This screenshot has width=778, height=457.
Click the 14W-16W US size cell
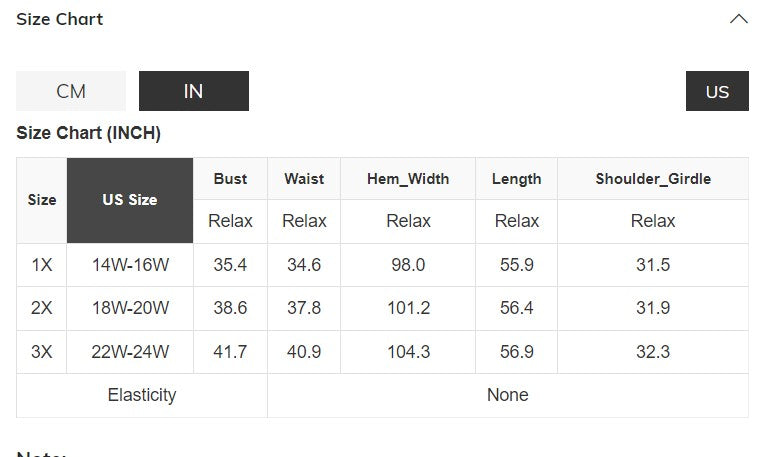pyautogui.click(x=130, y=265)
